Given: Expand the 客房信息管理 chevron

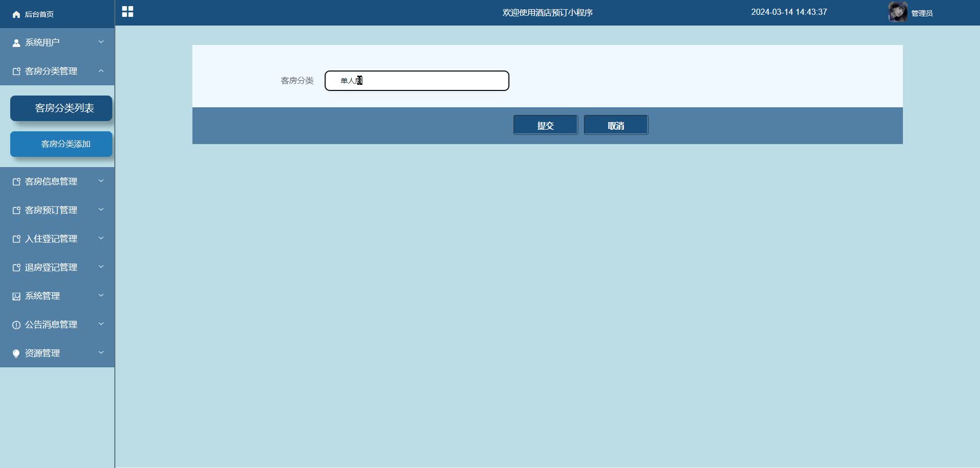Looking at the screenshot, I should (x=101, y=181).
